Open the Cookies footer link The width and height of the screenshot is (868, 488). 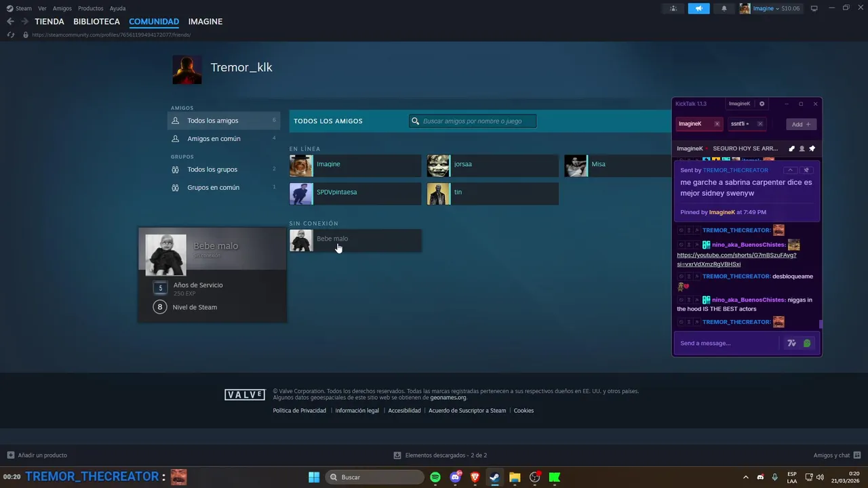[x=524, y=411]
